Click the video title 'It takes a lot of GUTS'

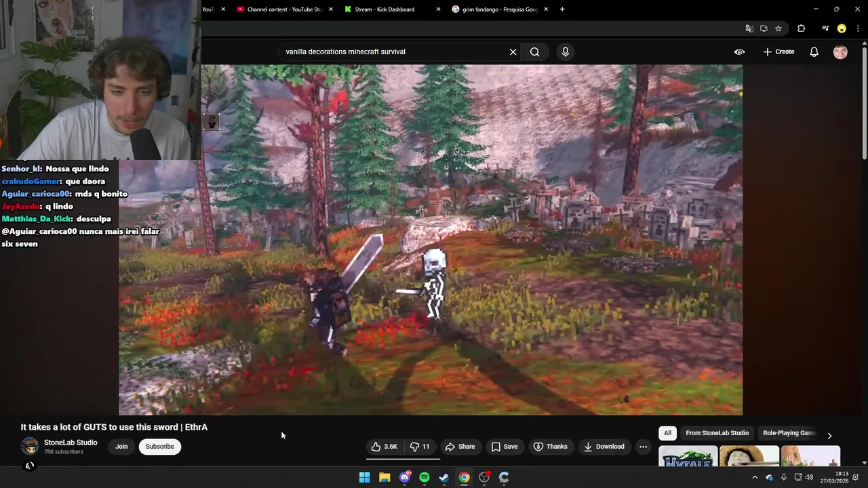click(114, 427)
